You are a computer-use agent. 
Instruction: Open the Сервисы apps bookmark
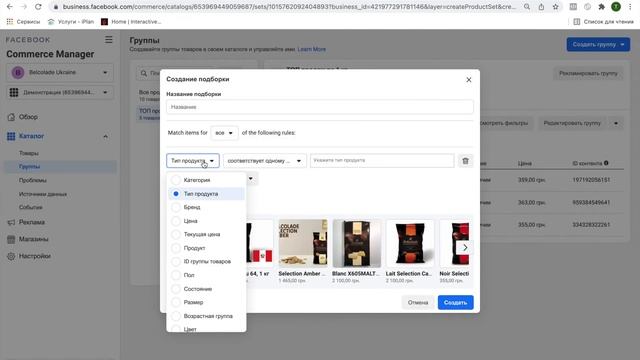(23, 22)
